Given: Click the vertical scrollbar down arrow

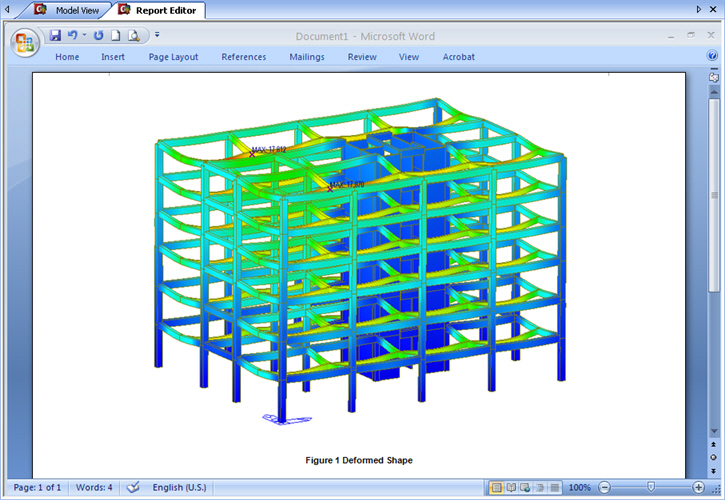Looking at the screenshot, I should pos(713,432).
